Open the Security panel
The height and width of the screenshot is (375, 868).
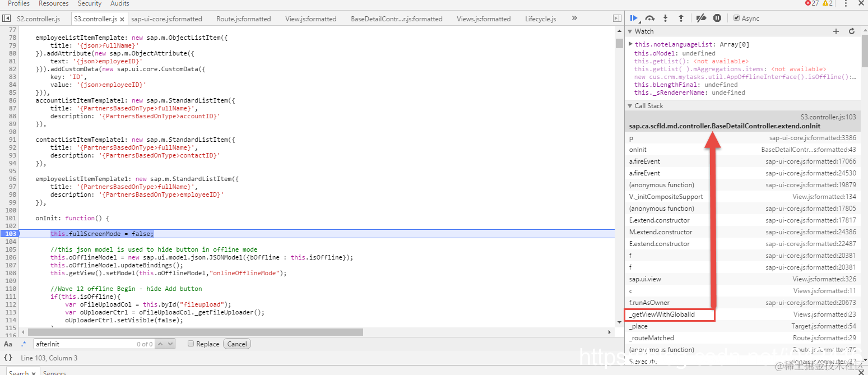(90, 3)
